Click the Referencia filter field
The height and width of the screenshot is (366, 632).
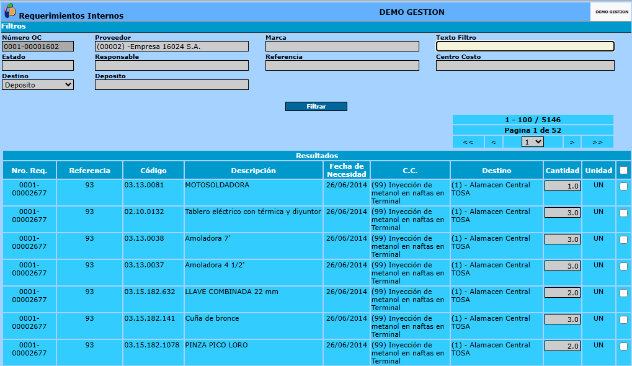click(342, 66)
